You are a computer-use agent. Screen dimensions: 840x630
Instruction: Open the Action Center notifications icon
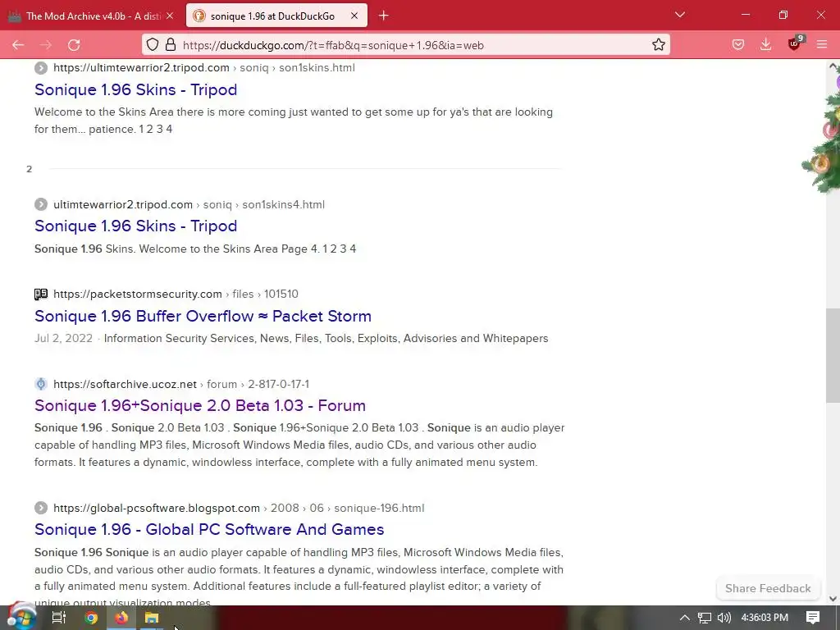[x=813, y=618]
